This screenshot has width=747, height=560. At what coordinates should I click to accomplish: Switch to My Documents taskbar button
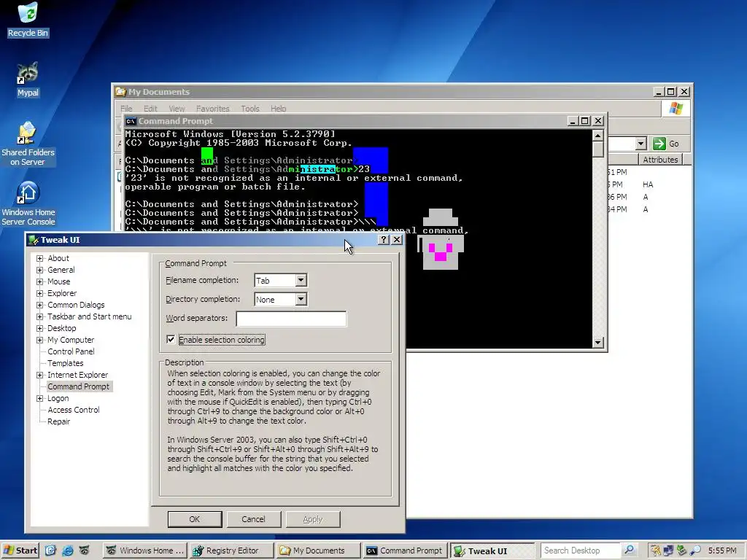tap(318, 551)
